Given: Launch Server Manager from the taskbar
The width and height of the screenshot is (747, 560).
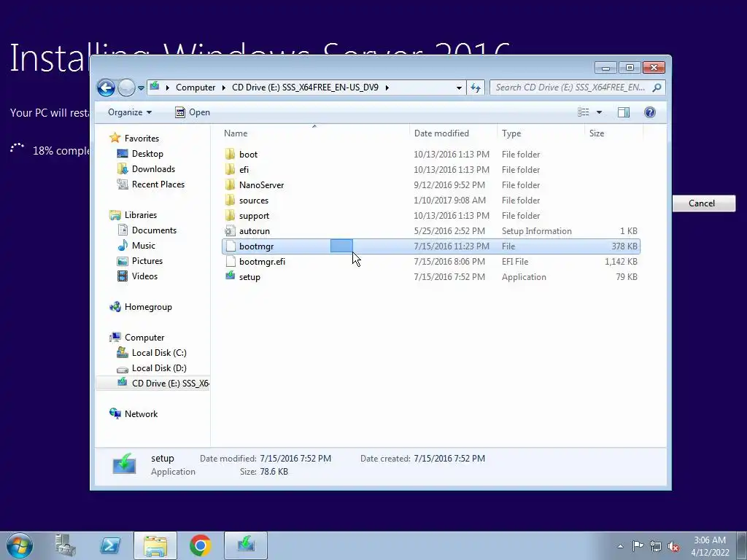Looking at the screenshot, I should point(65,545).
